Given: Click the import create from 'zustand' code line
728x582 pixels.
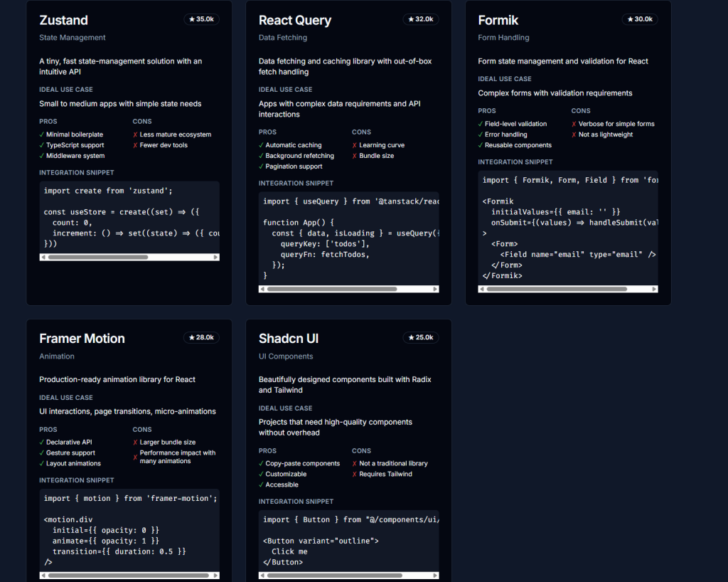Looking at the screenshot, I should tap(108, 191).
